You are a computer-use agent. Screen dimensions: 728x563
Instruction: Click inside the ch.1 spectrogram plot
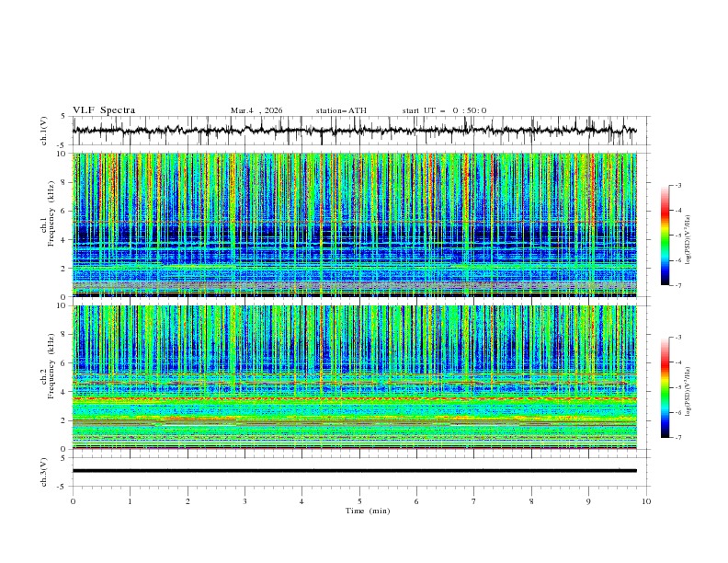pos(358,225)
